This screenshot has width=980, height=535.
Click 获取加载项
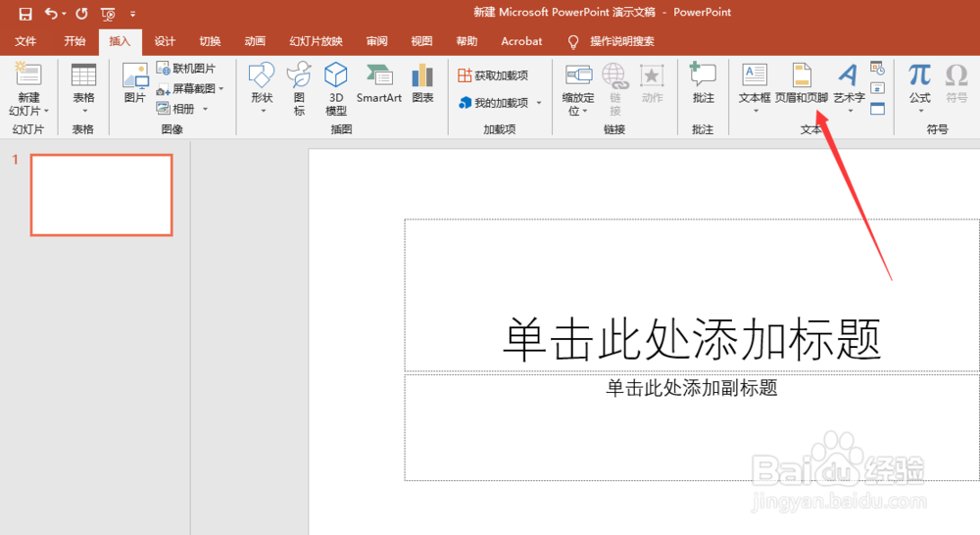pos(493,75)
